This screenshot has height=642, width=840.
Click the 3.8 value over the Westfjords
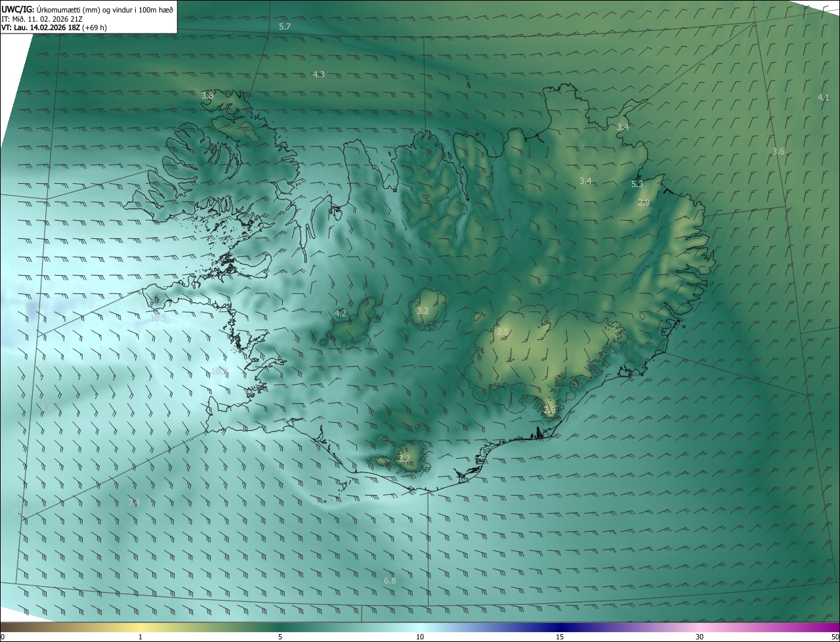(x=207, y=96)
